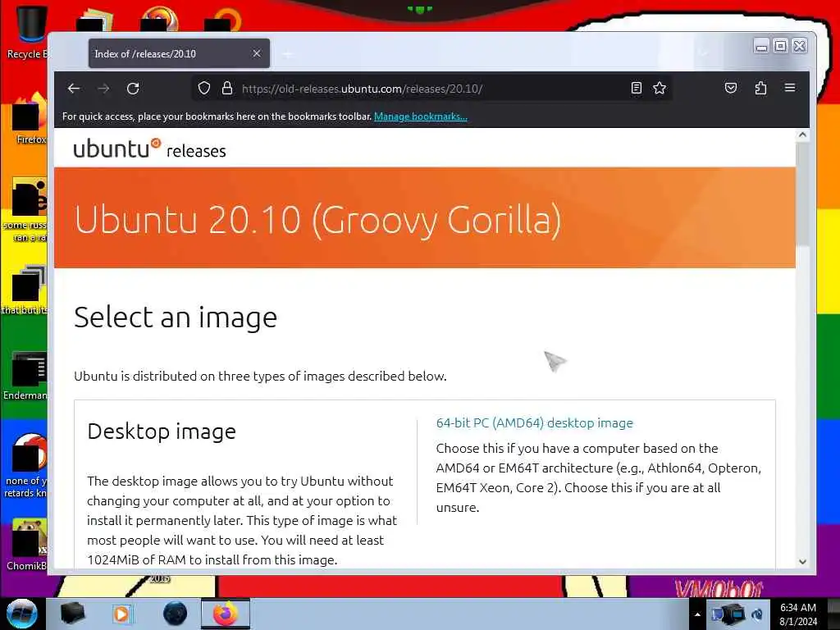
Task: Click the forward navigation arrow
Action: click(103, 89)
